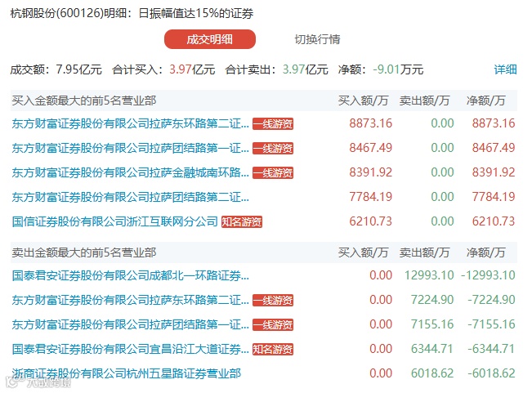
Task: Open 东方财富拉萨团结路第二证 broker link
Action: click(130, 197)
